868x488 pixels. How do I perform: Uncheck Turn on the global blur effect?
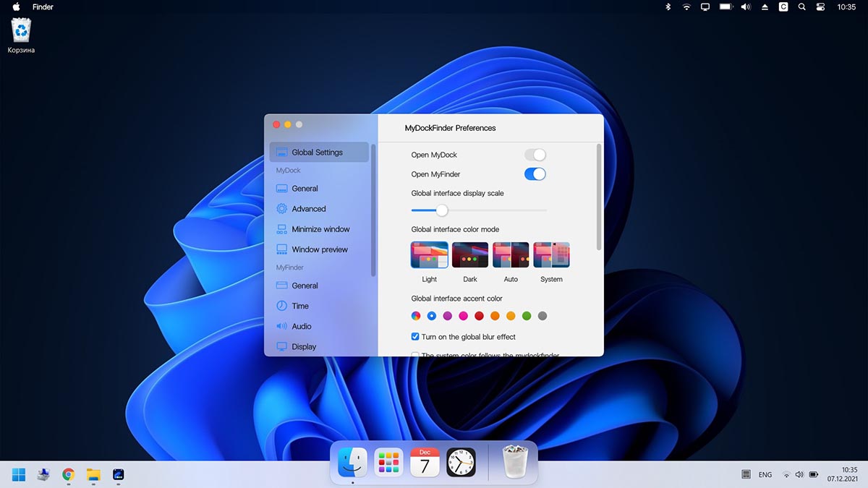(415, 337)
